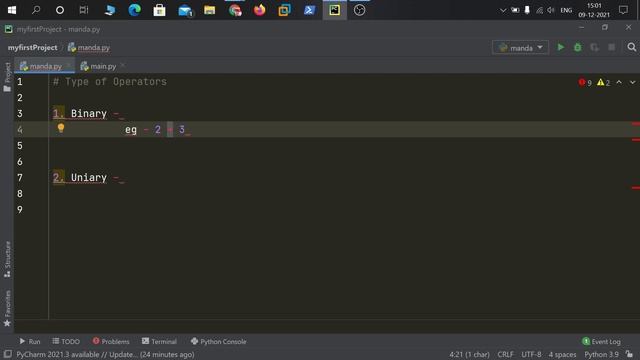This screenshot has width=640, height=360.
Task: Open the Favorites tool window
Action: coord(7,308)
